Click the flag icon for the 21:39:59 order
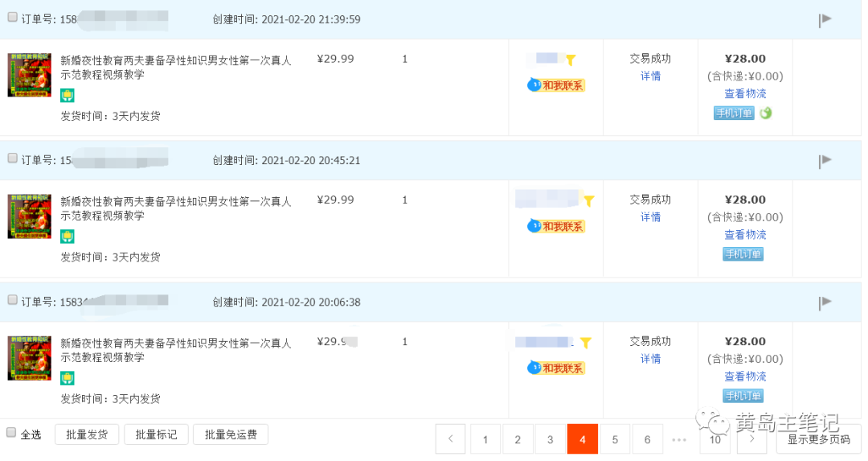 [x=825, y=20]
